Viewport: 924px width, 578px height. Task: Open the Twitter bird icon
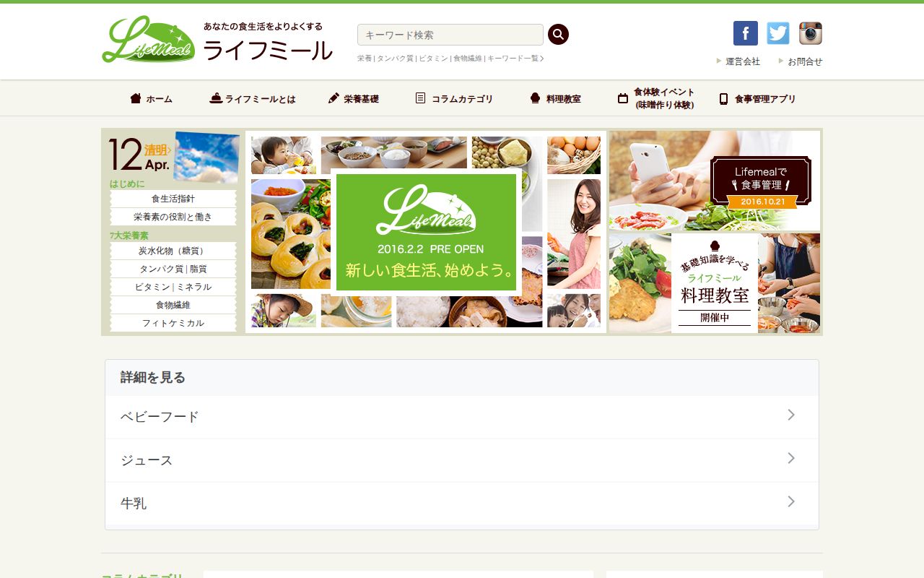pyautogui.click(x=778, y=33)
